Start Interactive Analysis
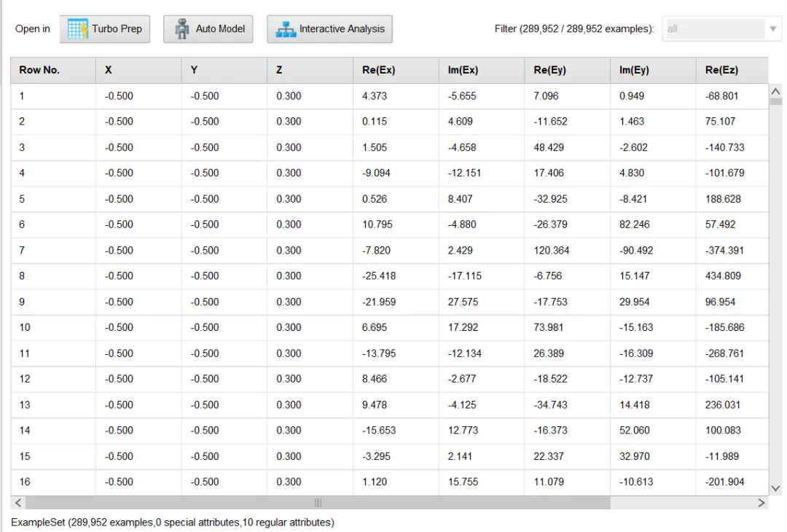 click(x=330, y=29)
